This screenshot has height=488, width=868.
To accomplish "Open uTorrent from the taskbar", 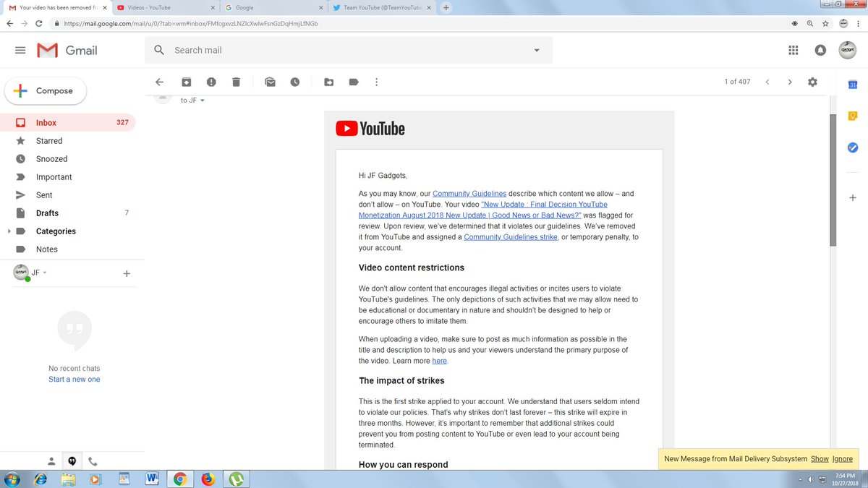I will pos(236,479).
